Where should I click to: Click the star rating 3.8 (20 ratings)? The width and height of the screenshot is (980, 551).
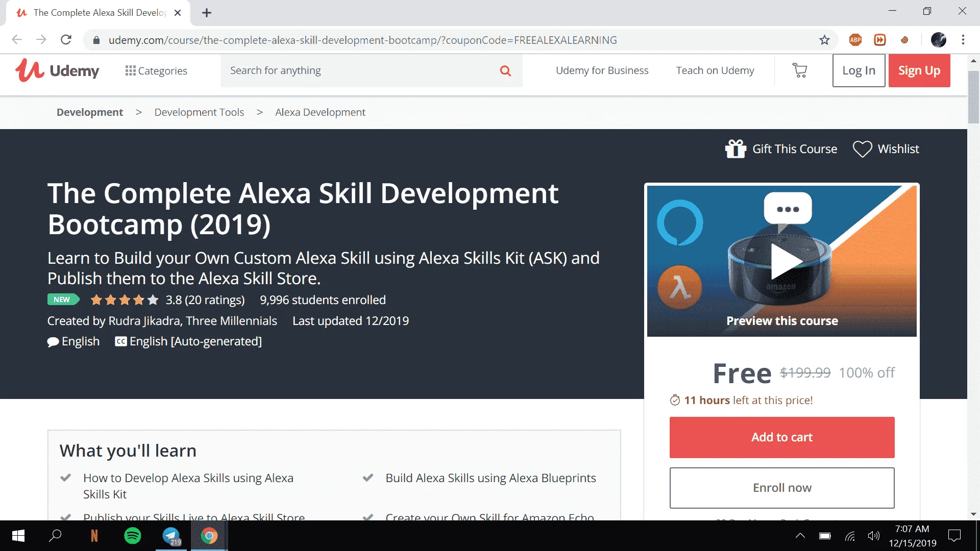point(167,300)
